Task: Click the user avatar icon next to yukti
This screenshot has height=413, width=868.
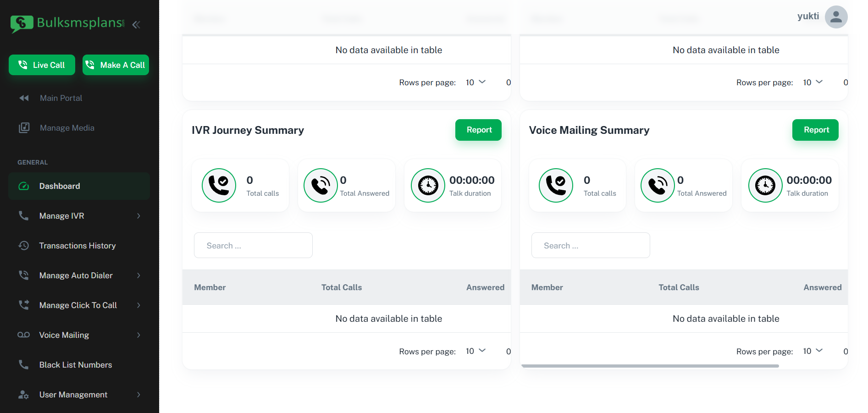Action: click(x=835, y=17)
